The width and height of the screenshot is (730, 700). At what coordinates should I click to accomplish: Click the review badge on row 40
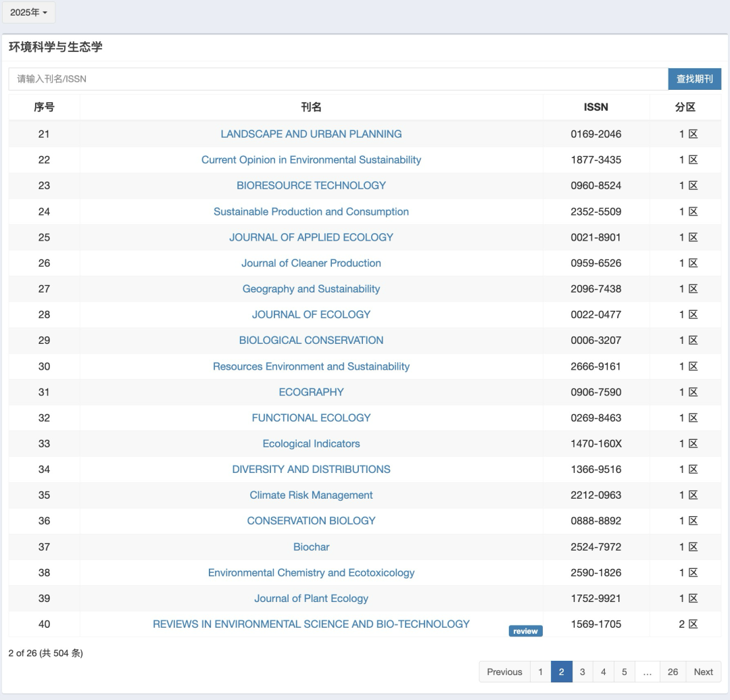(525, 631)
